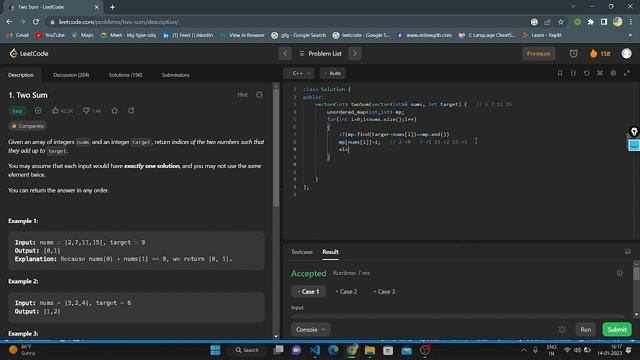Switch to the Description tab
Image resolution: width=640 pixels, height=360 pixels.
coord(21,75)
